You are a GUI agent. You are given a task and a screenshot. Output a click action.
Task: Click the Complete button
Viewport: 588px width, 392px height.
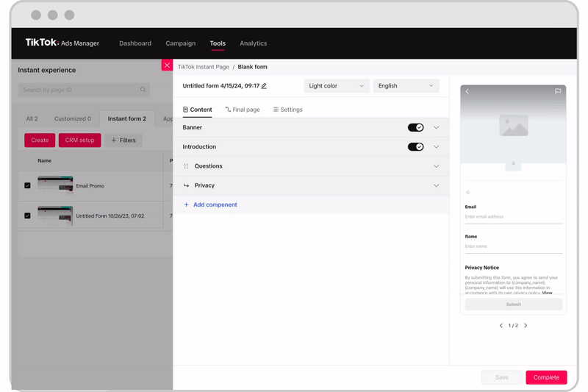[x=546, y=377]
